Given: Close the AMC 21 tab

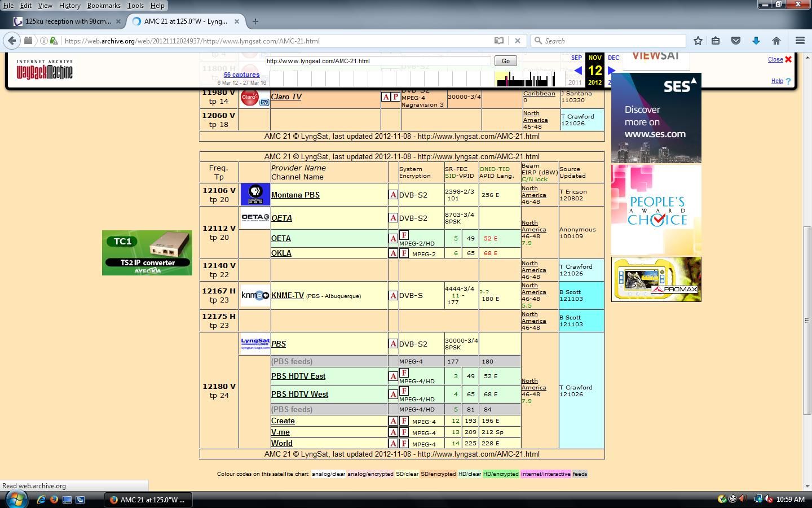Looking at the screenshot, I should coord(237,21).
